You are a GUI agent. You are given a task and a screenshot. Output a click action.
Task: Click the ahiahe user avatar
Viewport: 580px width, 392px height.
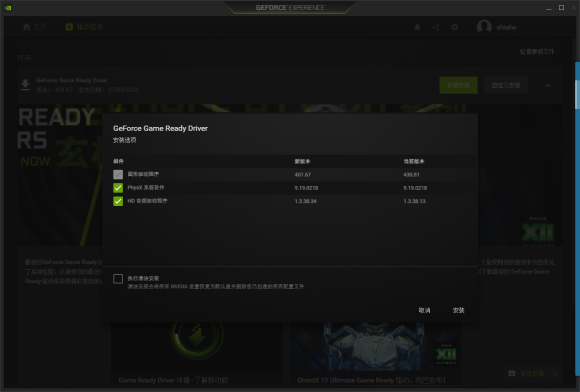[484, 27]
